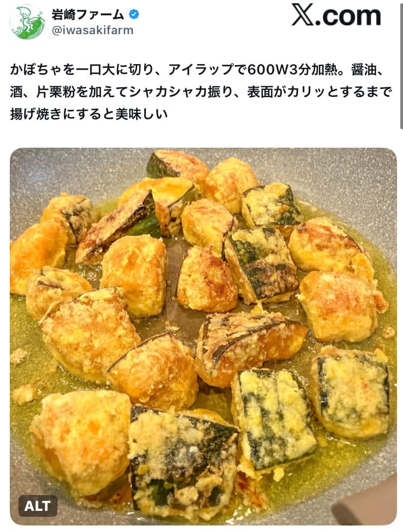Screen dimensions: 403x532
Task: Select the tweet line starting with かぼちゃを一口大に切り
Action: [x=197, y=70]
